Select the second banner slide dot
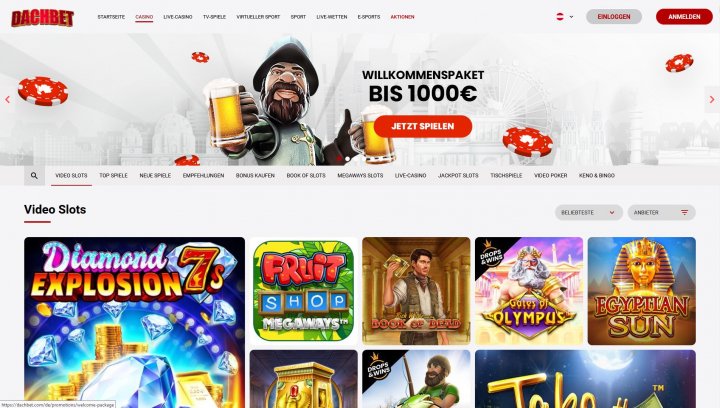The width and height of the screenshot is (720, 408). click(x=348, y=159)
